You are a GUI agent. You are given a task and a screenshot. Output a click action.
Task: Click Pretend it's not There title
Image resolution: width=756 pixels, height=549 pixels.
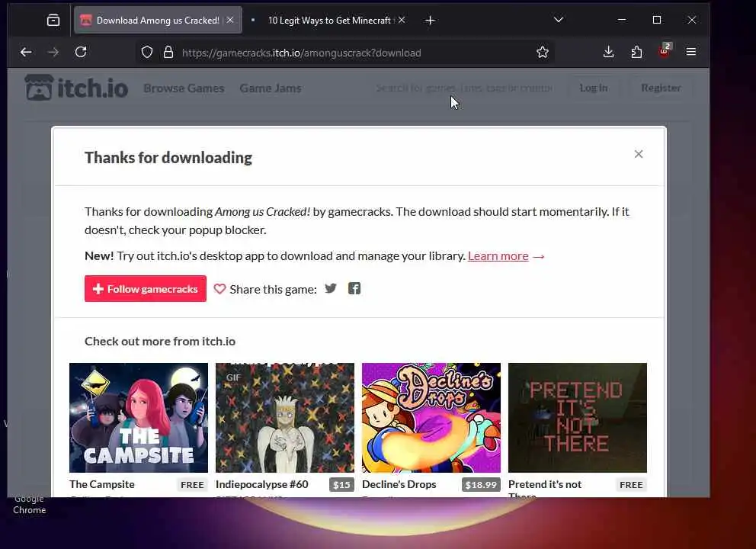(x=545, y=487)
